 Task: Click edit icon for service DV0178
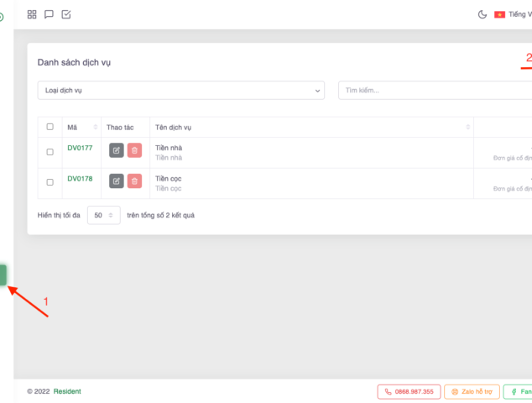tap(117, 181)
